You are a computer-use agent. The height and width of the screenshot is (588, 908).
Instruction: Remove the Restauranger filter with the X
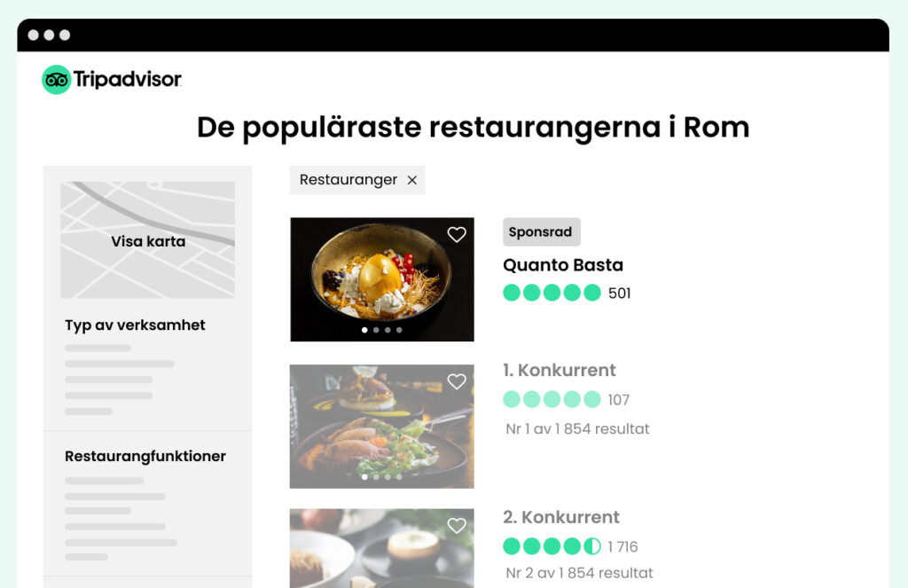click(411, 180)
